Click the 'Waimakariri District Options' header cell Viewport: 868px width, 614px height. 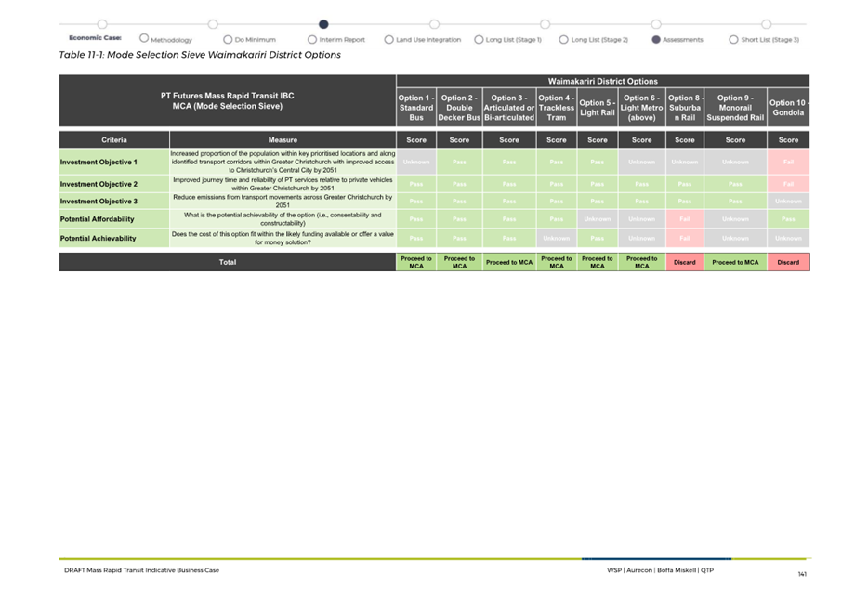pos(603,81)
